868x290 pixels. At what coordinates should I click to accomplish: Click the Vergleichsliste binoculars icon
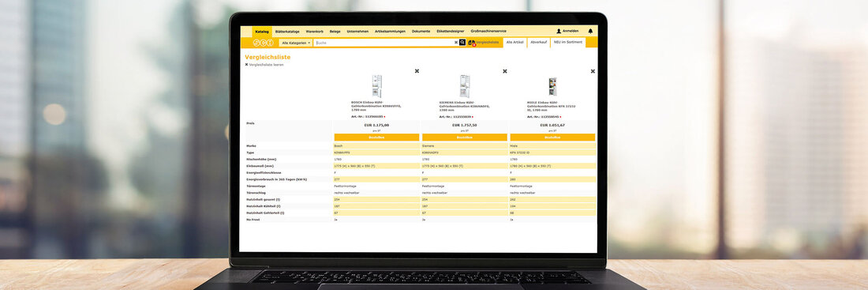(471, 42)
